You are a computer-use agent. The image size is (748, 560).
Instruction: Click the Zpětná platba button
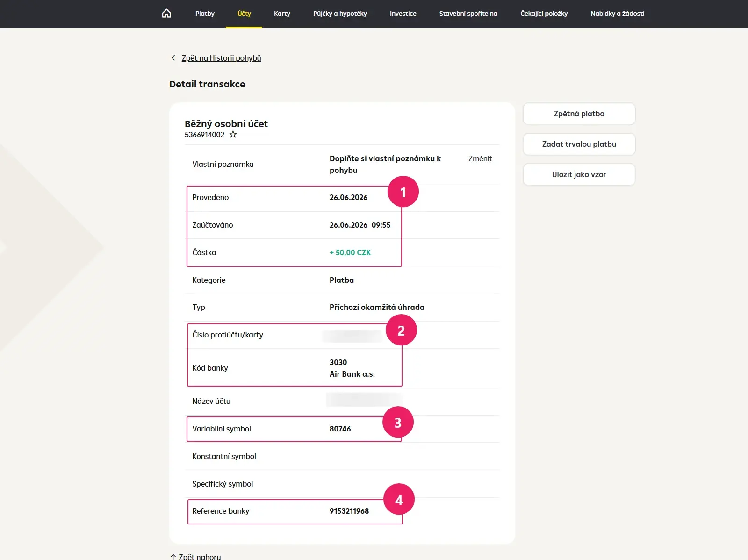tap(579, 114)
